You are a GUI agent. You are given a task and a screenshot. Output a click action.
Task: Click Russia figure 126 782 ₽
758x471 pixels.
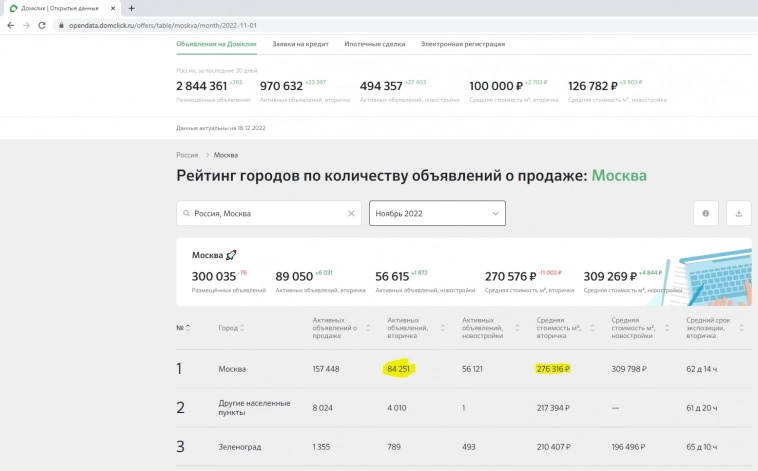coord(593,86)
